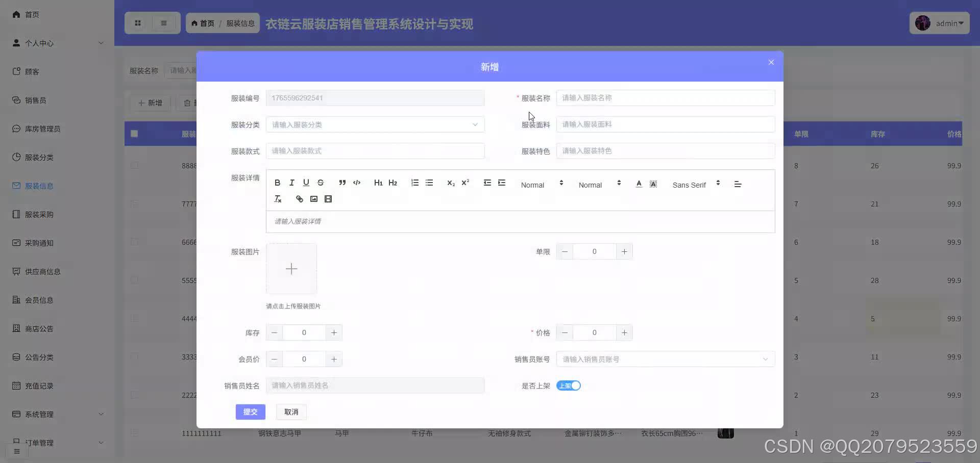980x463 pixels.
Task: Toggle bold formatting in the editor
Action: coord(277,183)
